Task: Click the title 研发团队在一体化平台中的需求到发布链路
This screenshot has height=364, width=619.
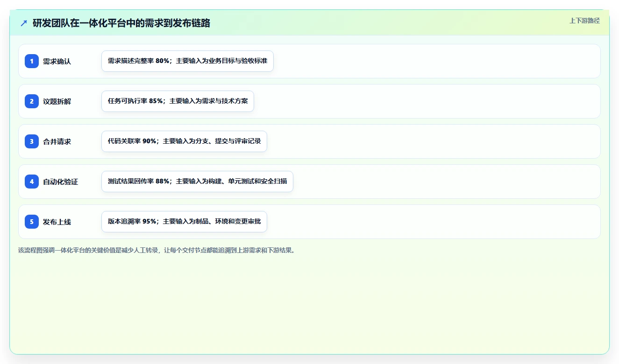Action: [121, 23]
